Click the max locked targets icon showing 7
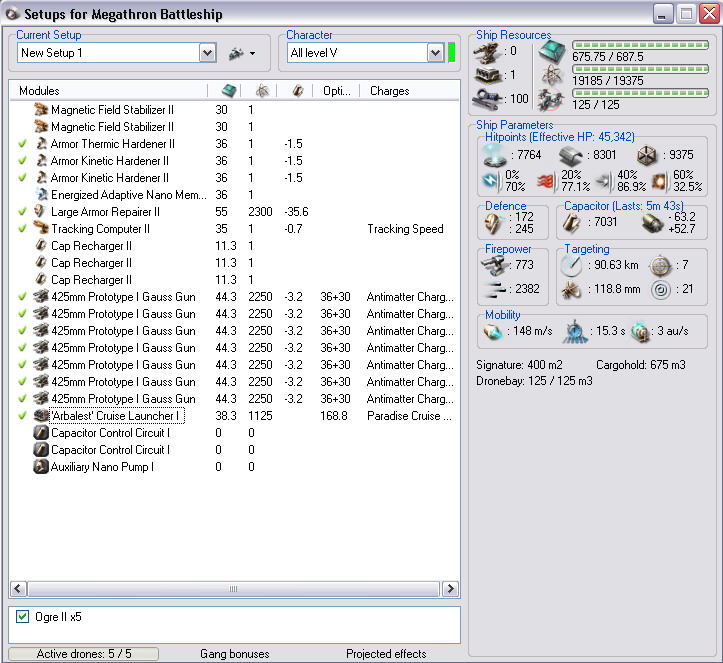The image size is (723, 663). click(x=660, y=266)
